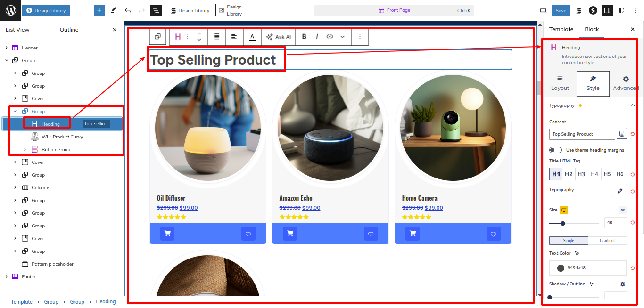Adjust the Size slider
Screen dimensions: 644x308
pyautogui.click(x=574, y=223)
